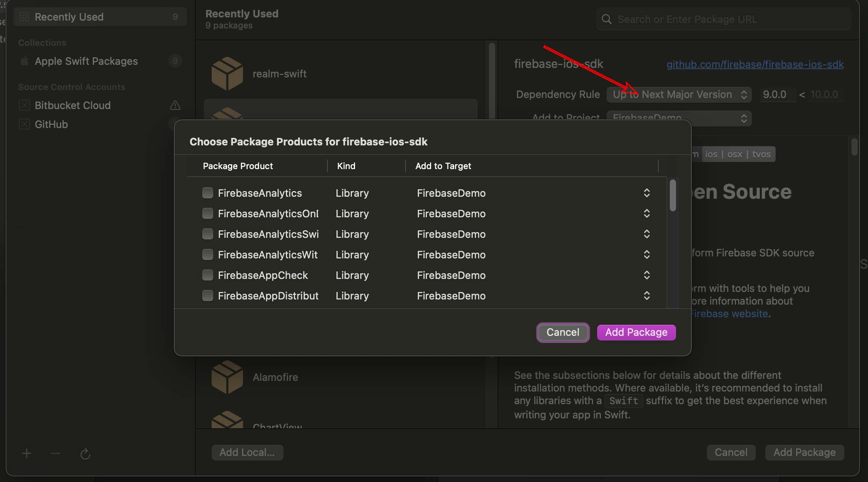This screenshot has width=868, height=482.
Task: Open target dropdown for FirebaseAppDistribut row
Action: coord(646,296)
